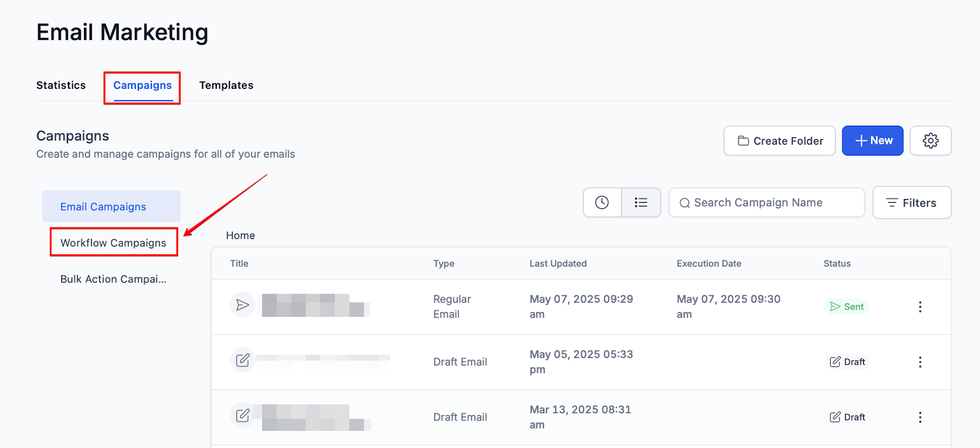Screen dimensions: 980x448
Task: Open options menu for the Sent campaign
Action: tap(920, 307)
